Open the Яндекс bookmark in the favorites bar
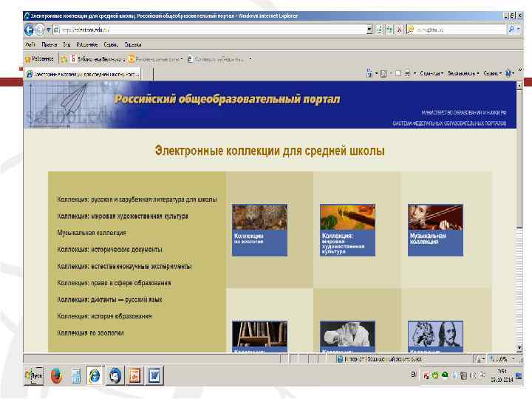 98,59
